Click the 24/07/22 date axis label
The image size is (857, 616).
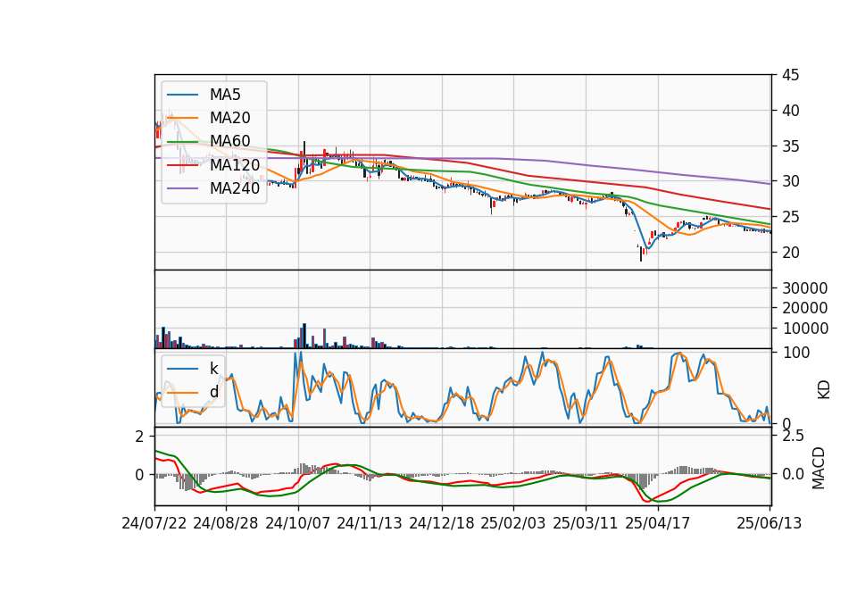click(154, 523)
